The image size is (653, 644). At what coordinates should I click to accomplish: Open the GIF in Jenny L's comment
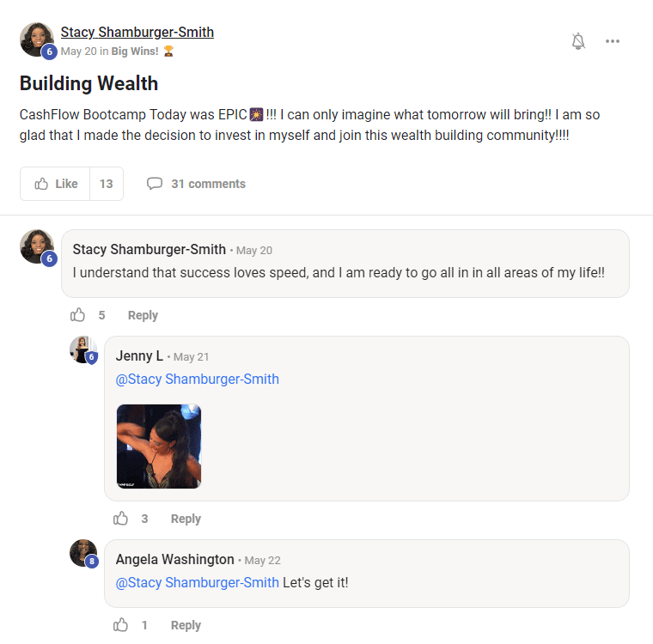pyautogui.click(x=159, y=447)
